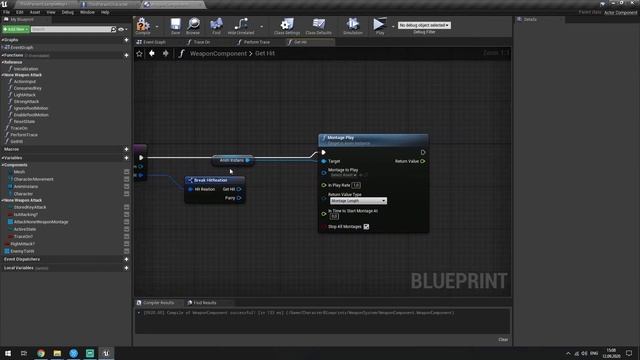
Task: Select the LightAttack function
Action: point(24,95)
